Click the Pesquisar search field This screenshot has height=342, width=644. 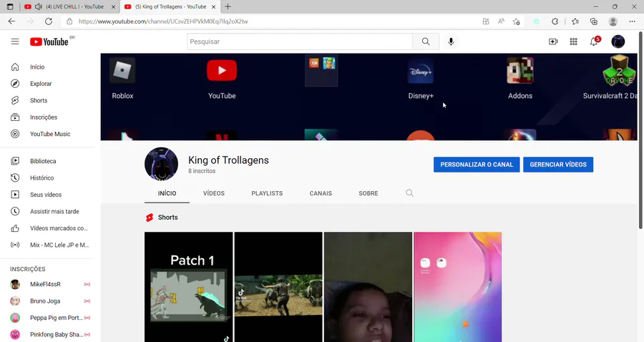[300, 41]
